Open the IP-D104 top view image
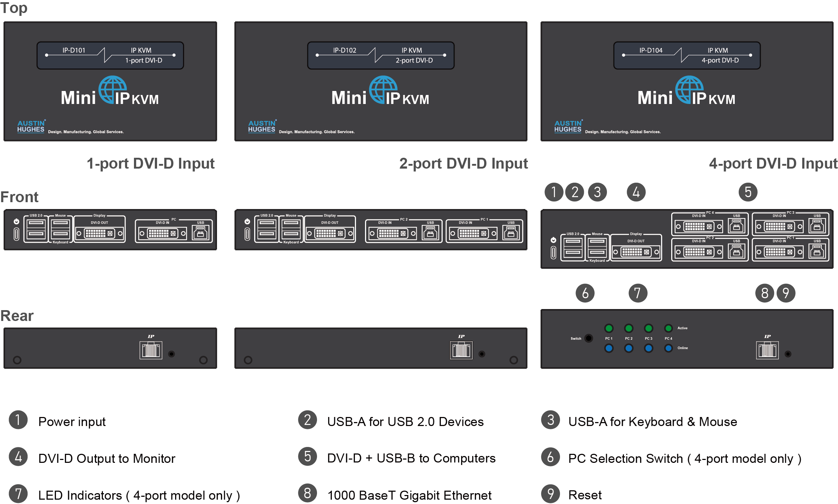Screen dimensions: 838x504 687,81
